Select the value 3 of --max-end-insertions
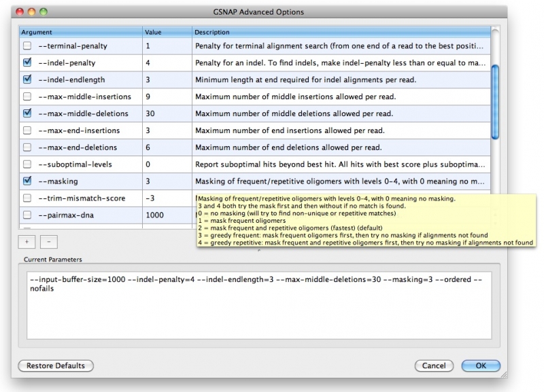544x392 pixels. [148, 130]
